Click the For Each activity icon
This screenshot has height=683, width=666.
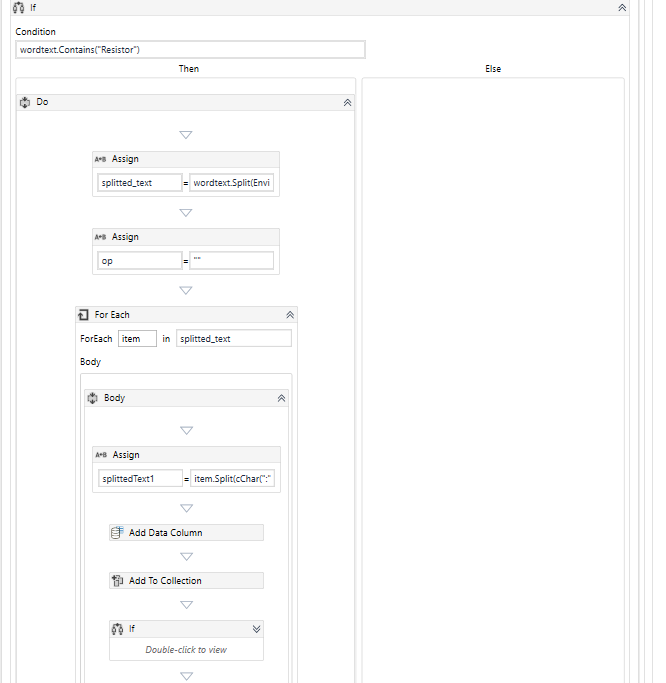[83, 314]
